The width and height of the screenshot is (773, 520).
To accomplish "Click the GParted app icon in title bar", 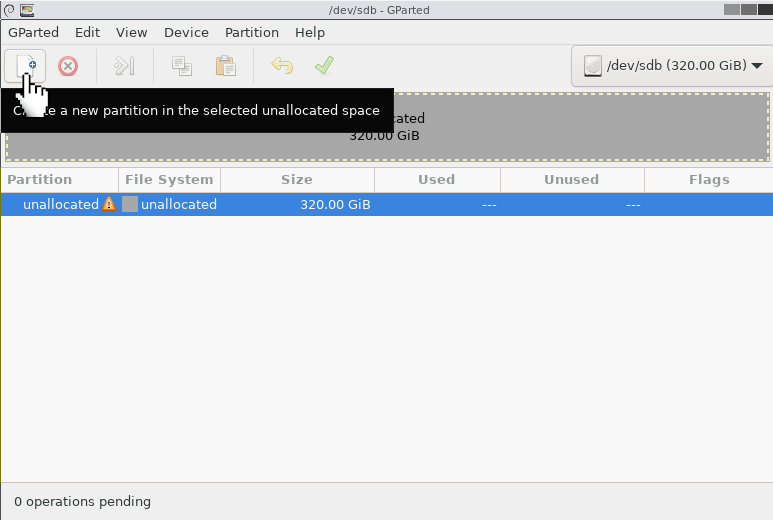I will 27,10.
